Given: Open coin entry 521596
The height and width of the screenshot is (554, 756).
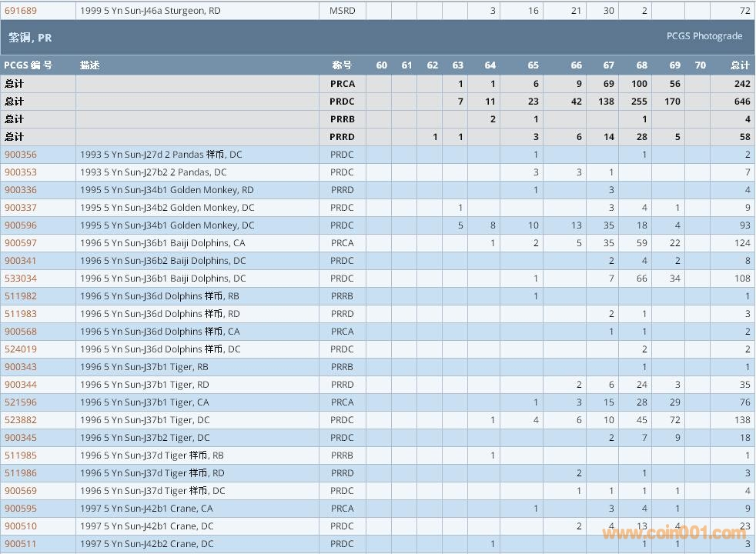Looking at the screenshot, I should coord(21,402).
